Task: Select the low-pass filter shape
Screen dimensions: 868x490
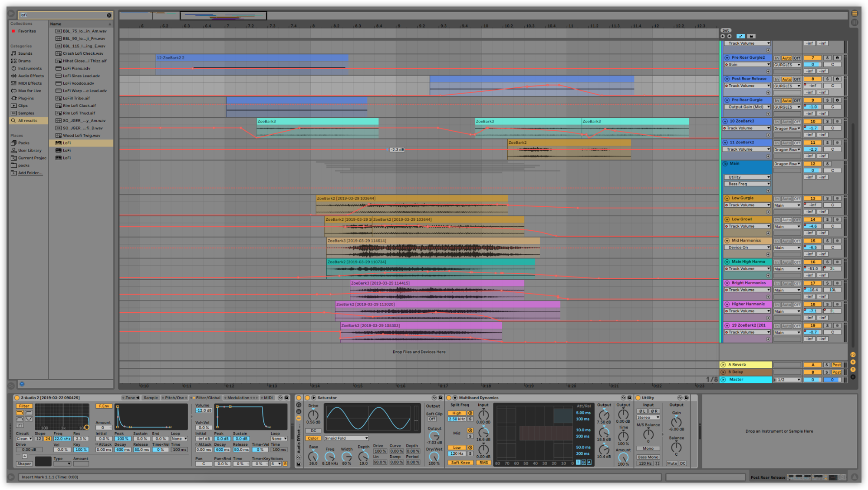Action: pos(20,413)
